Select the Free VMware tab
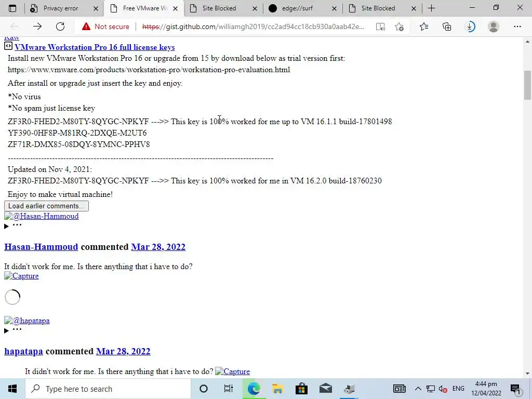This screenshot has width=532, height=399. coord(144,8)
